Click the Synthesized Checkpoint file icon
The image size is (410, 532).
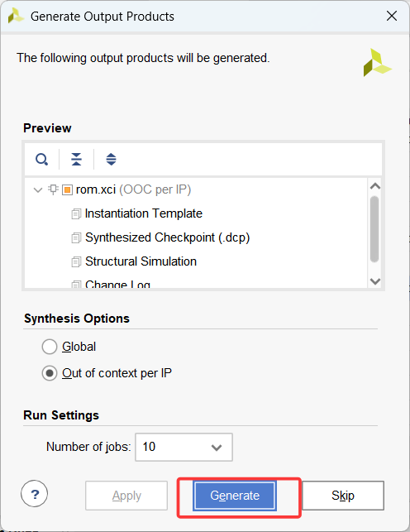pyautogui.click(x=76, y=237)
